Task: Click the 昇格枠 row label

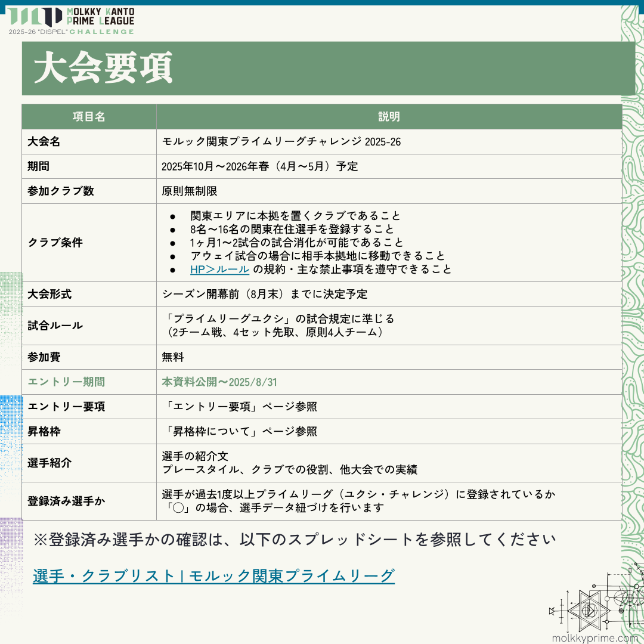Action: click(44, 432)
